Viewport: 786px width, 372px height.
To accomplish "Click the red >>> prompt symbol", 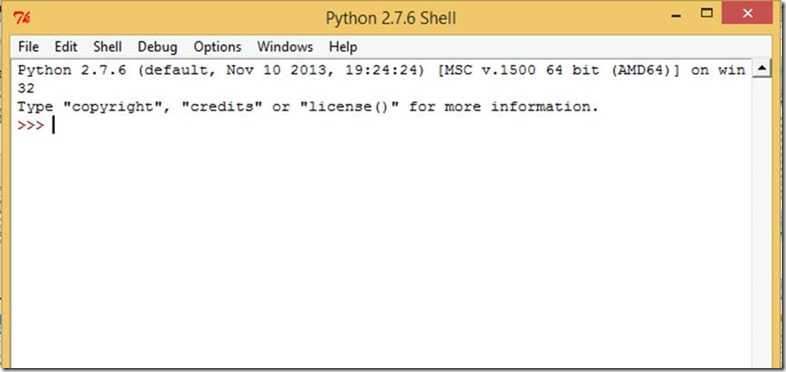I will 31,125.
